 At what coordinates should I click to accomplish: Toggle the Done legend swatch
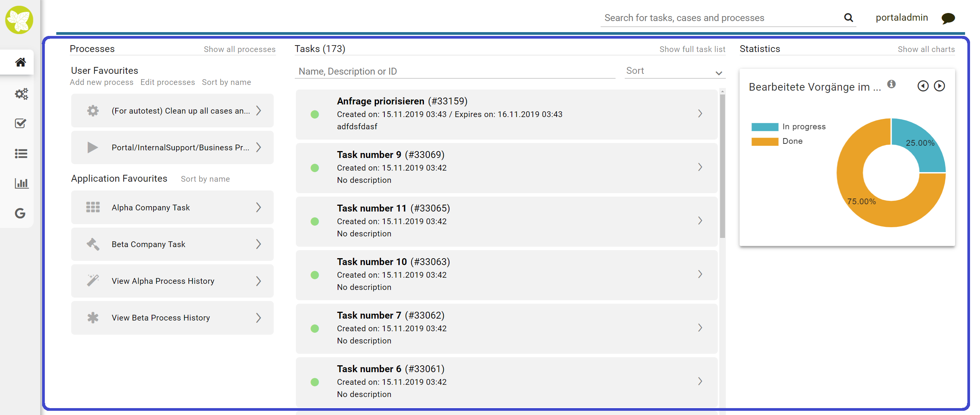(764, 142)
